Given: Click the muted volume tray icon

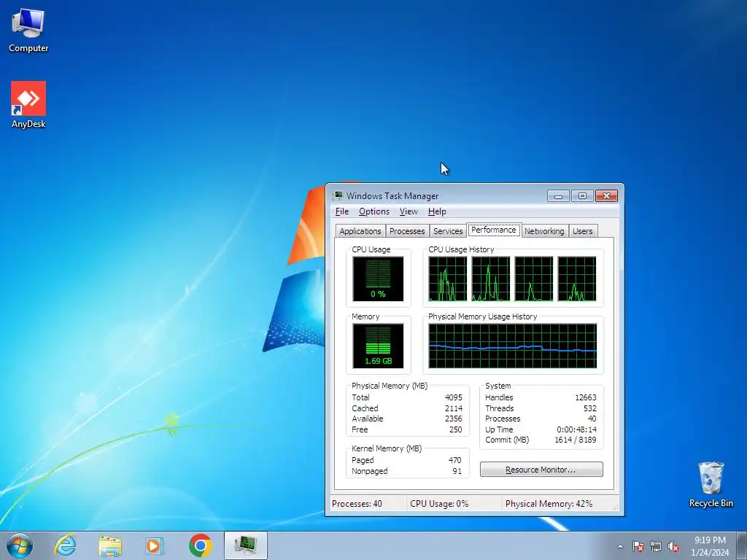Looking at the screenshot, I should coord(673,547).
